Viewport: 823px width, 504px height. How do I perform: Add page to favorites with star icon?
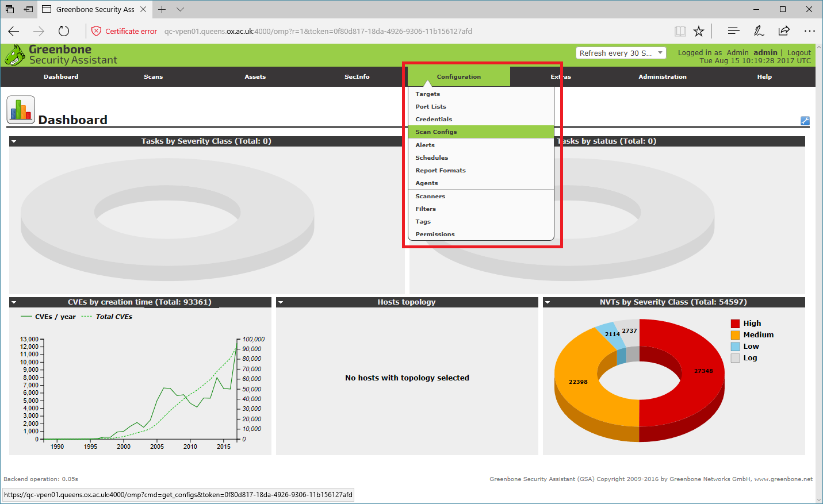click(x=699, y=31)
